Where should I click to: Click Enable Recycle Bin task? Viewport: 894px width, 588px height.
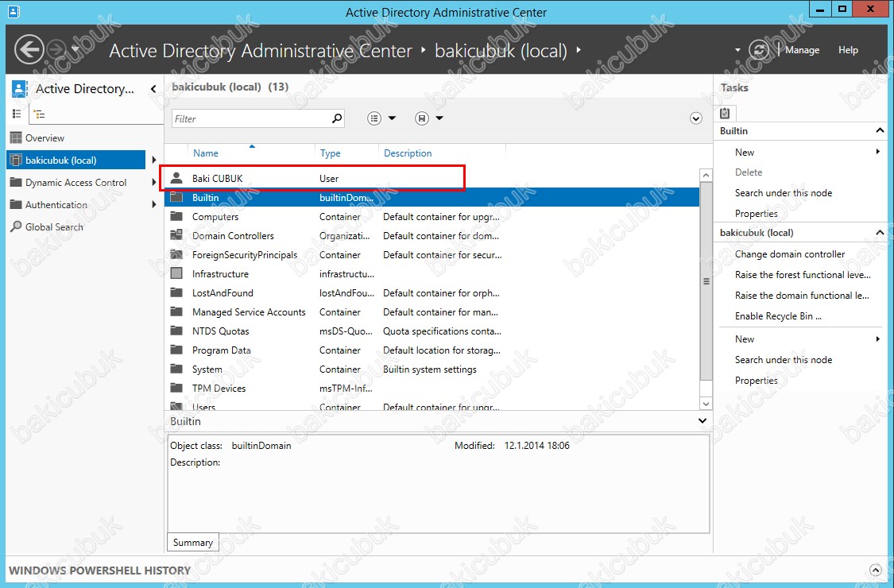[x=778, y=316]
